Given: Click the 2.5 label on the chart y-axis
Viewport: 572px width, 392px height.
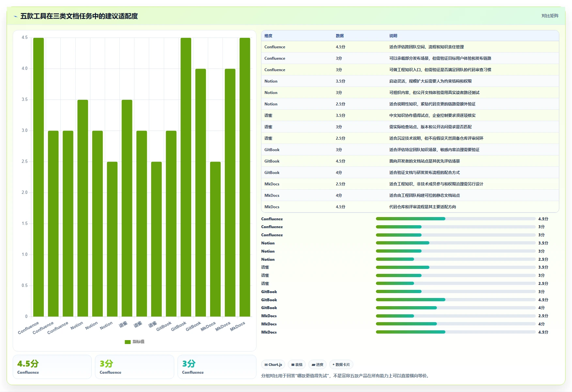Looking at the screenshot, I should pyautogui.click(x=24, y=162).
